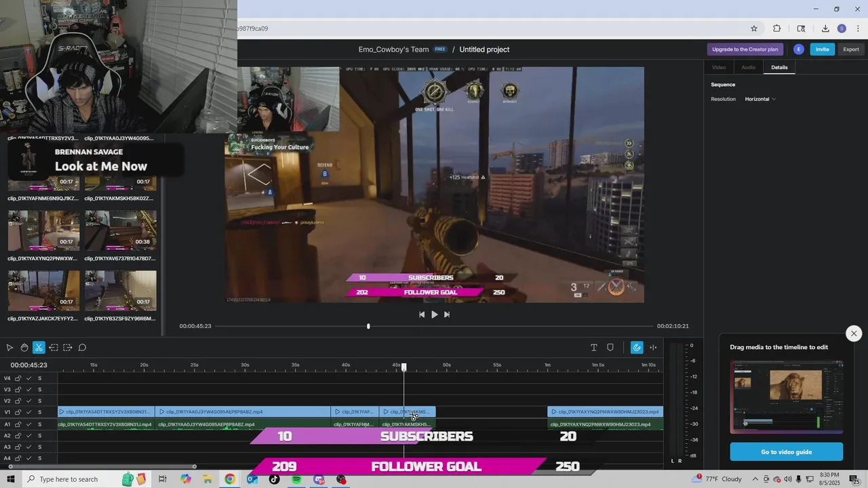Activate the scissors cut tool
The height and width of the screenshot is (488, 868).
point(39,348)
